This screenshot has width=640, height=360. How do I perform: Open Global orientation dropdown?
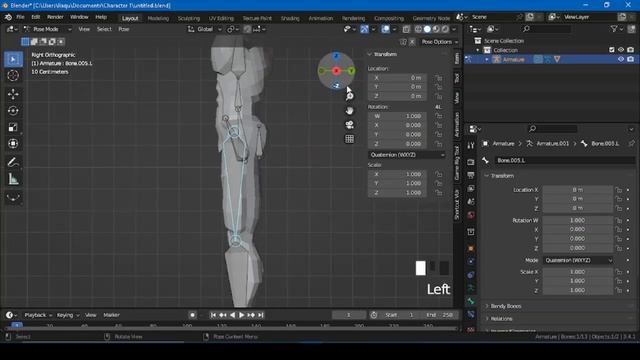pyautogui.click(x=205, y=29)
